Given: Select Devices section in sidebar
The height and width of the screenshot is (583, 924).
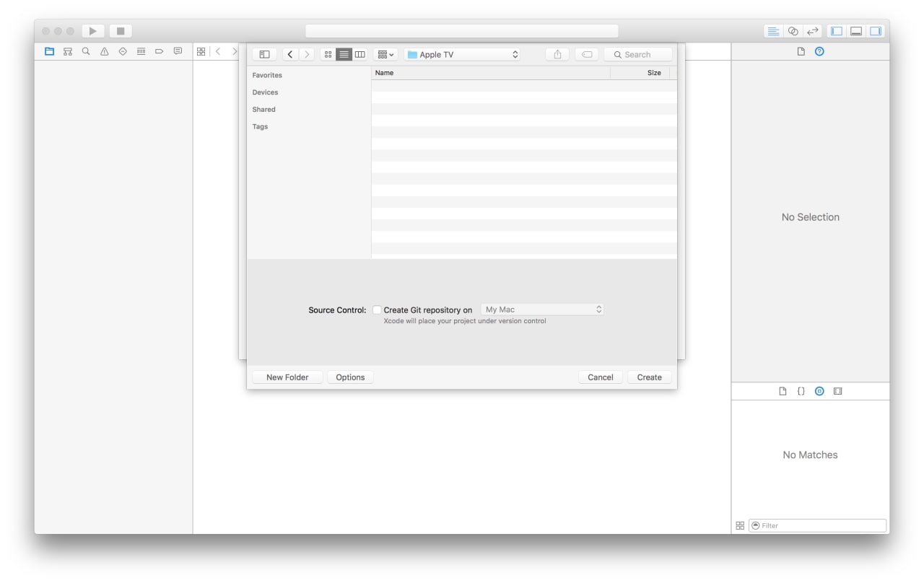Looking at the screenshot, I should click(x=265, y=92).
